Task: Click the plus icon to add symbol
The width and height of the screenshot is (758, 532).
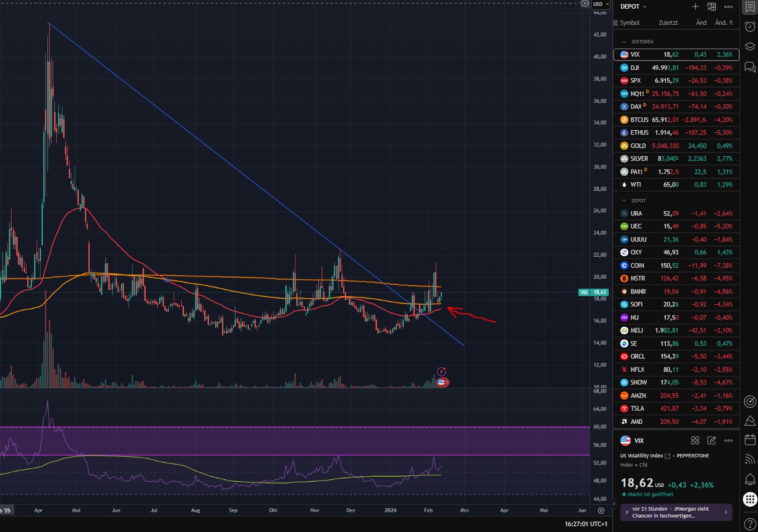Action: (695, 7)
